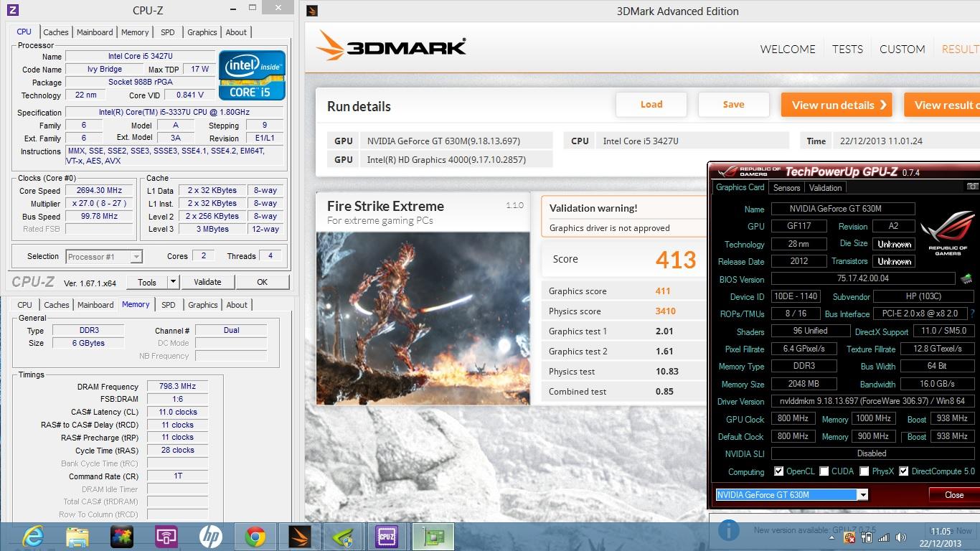
Task: Switch to CPU-Z via its purple taskbar icon
Action: point(387,537)
